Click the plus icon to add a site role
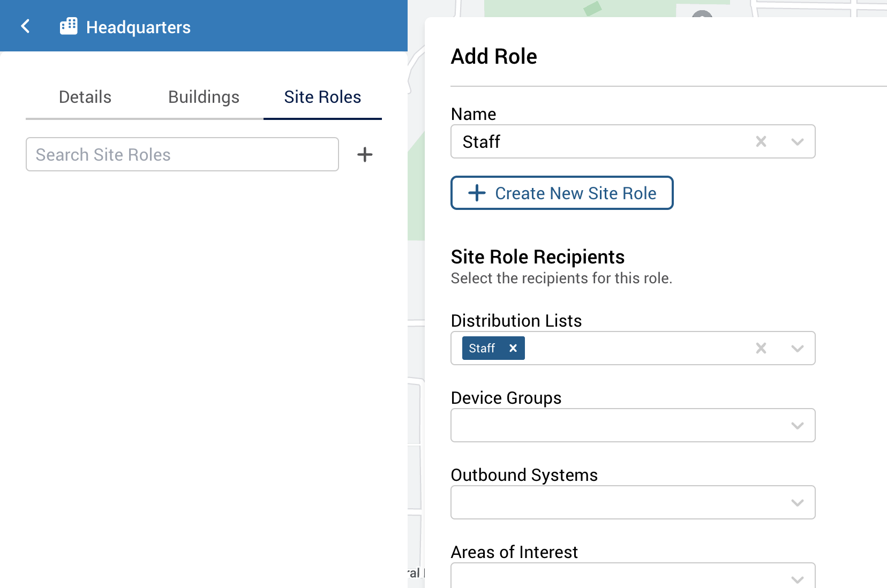This screenshot has height=588, width=887. 365,154
